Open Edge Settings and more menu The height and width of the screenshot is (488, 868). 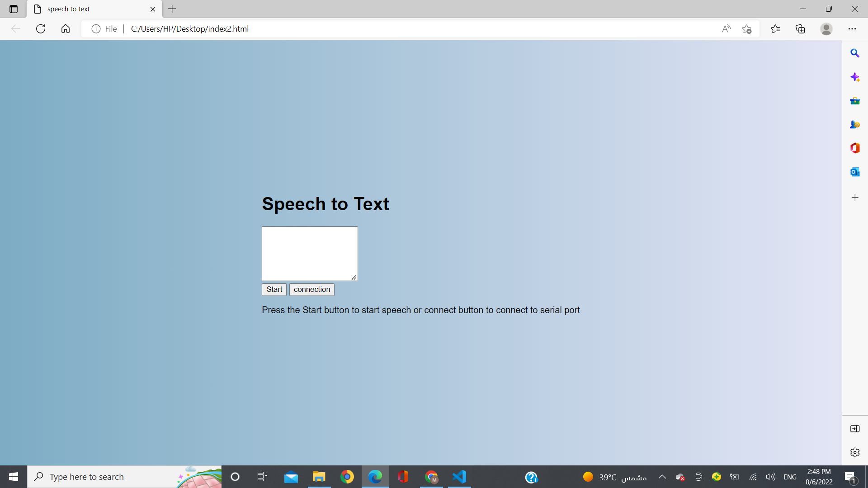852,29
